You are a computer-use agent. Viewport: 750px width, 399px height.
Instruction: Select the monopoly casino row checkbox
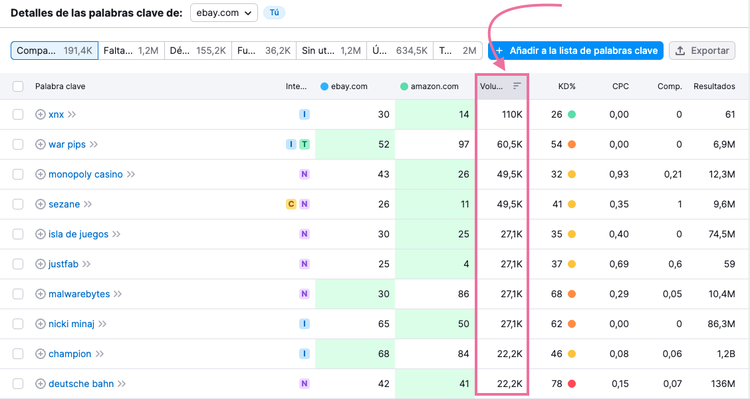click(x=18, y=174)
